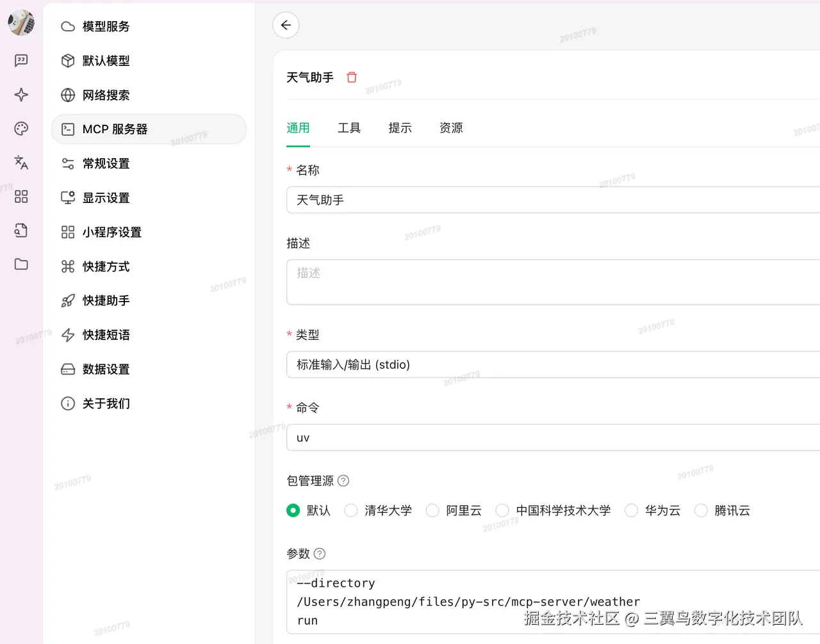Viewport: 820px width, 644px height.
Task: Open the sparkle agents icon in left rail
Action: coord(21,95)
